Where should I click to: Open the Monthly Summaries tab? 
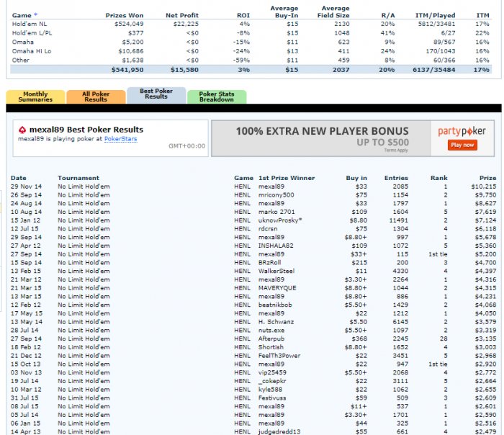35,97
